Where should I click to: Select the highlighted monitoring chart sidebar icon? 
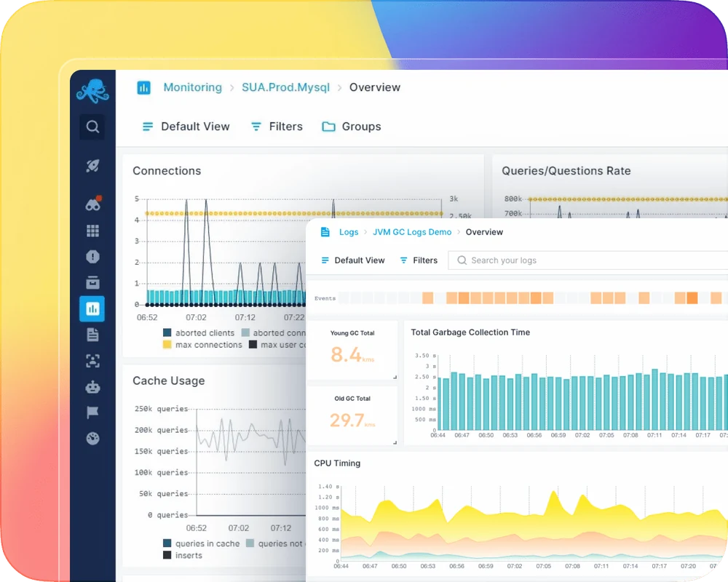(92, 308)
